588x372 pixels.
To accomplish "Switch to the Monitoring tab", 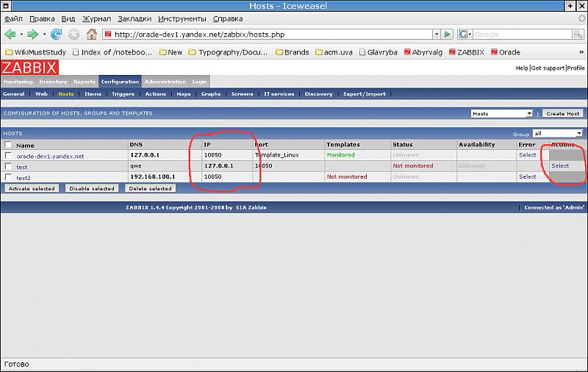I will 18,82.
